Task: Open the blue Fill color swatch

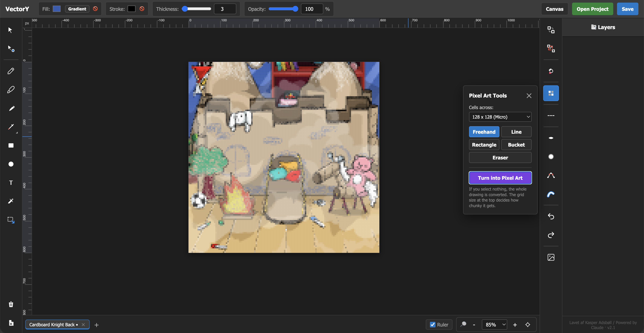Action: coord(57,9)
